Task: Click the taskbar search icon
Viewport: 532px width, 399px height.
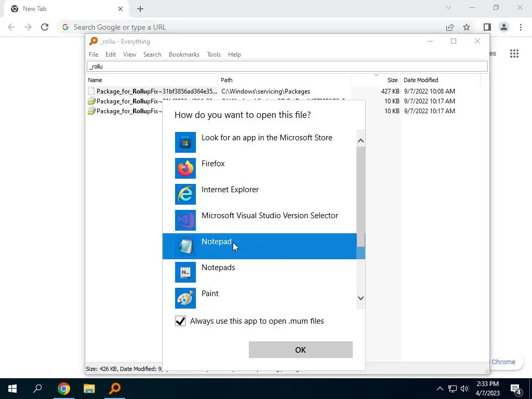Action: click(37, 389)
